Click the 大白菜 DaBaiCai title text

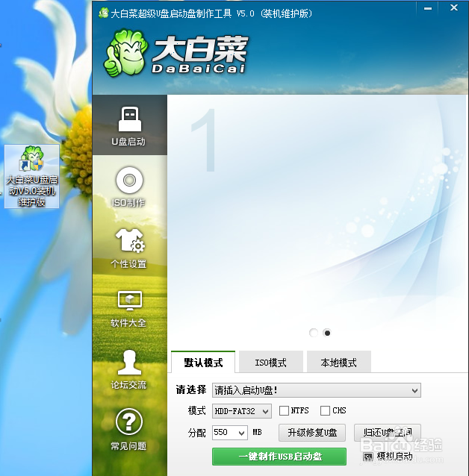[x=199, y=54]
